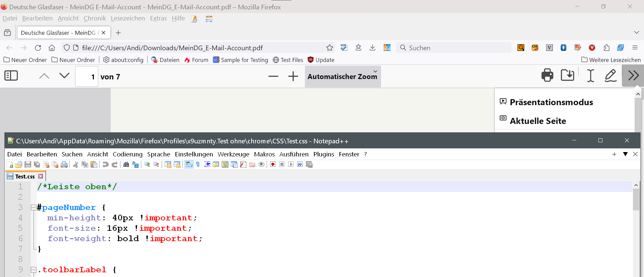Image resolution: width=644 pixels, height=277 pixels.
Task: Select the PDF text annotation tool
Action: [590, 75]
